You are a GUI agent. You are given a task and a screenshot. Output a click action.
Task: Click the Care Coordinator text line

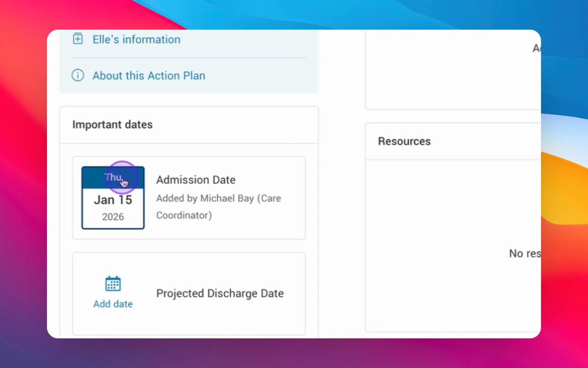(184, 215)
